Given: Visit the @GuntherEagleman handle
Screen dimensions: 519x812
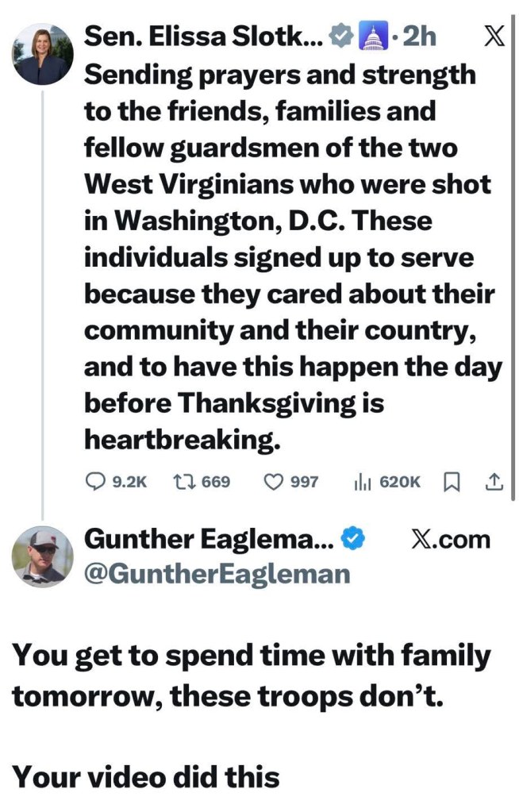Looking at the screenshot, I should (217, 573).
